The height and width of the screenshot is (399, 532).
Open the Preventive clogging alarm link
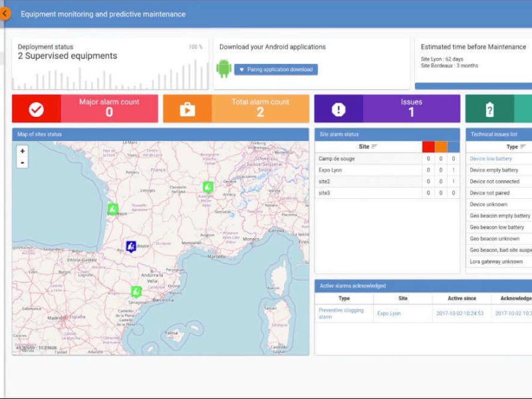[341, 313]
